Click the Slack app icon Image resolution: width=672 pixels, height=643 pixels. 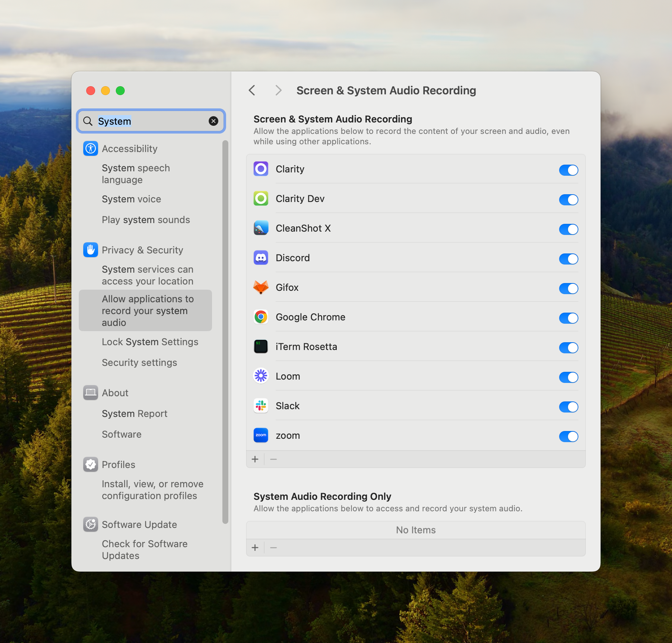(x=261, y=406)
